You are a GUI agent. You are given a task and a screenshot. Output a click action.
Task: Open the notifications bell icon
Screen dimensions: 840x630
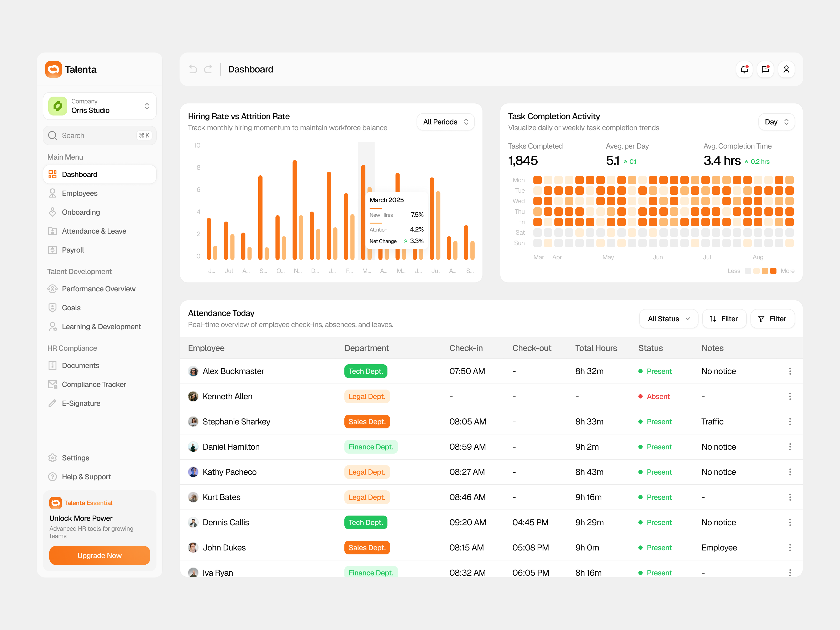[x=744, y=69]
